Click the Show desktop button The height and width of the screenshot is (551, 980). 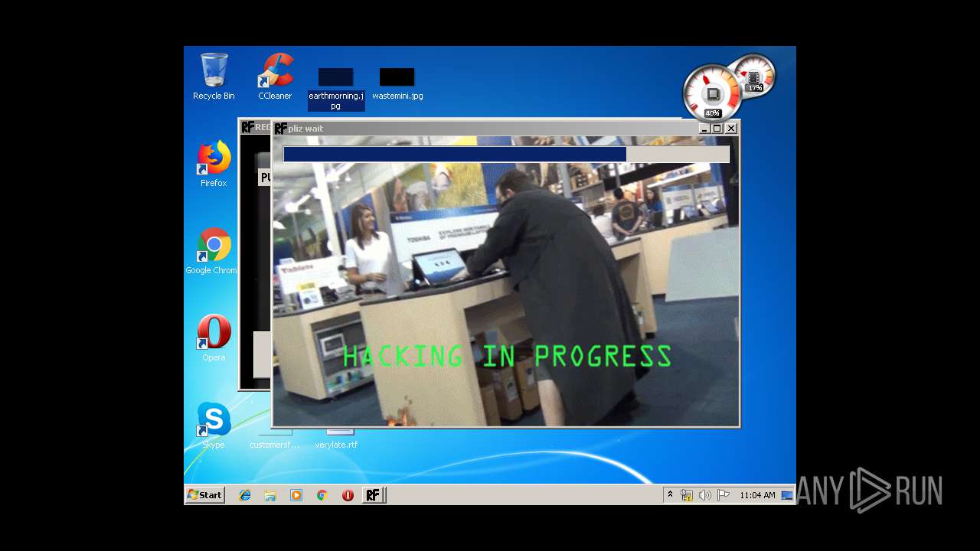(x=787, y=495)
